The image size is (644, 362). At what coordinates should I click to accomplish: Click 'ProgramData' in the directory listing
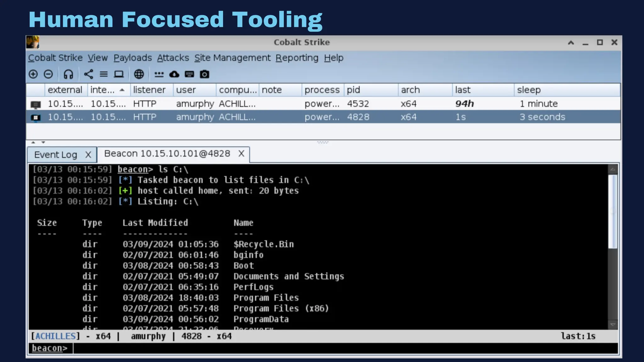click(x=261, y=319)
